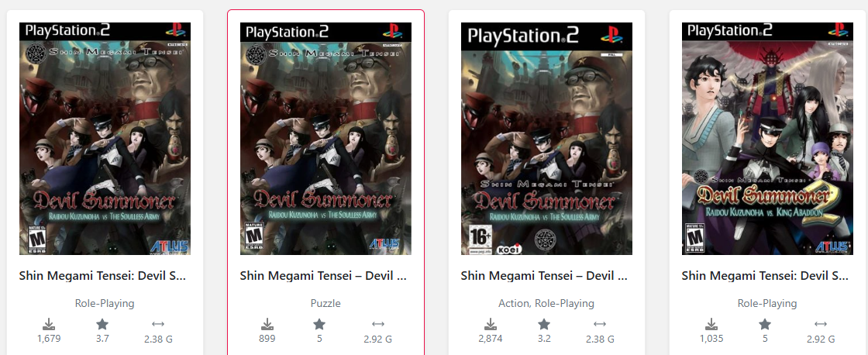Click star icon in Puzzle game card

click(319, 325)
